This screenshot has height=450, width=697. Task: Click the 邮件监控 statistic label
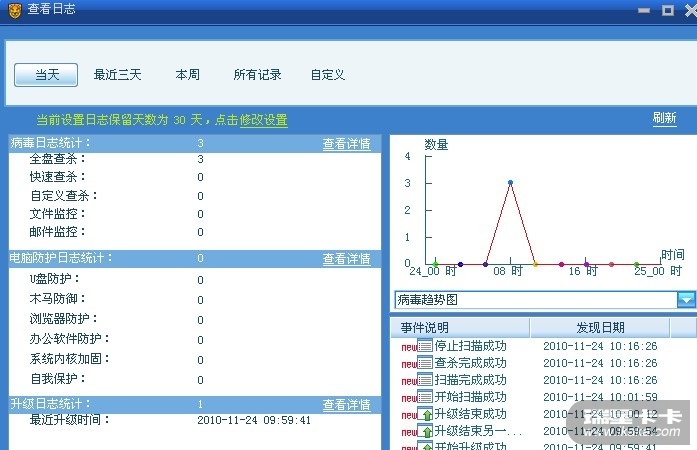[57, 232]
